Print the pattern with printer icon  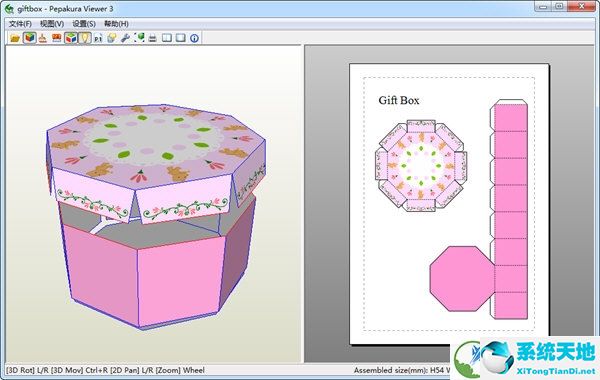pyautogui.click(x=153, y=38)
